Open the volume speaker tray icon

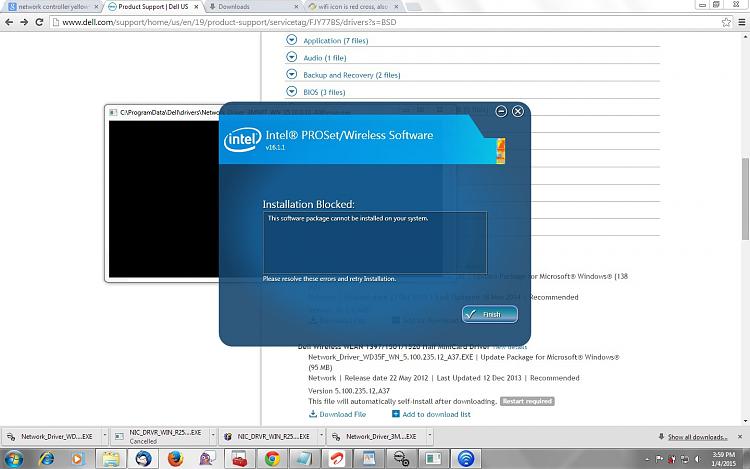[x=698, y=459]
